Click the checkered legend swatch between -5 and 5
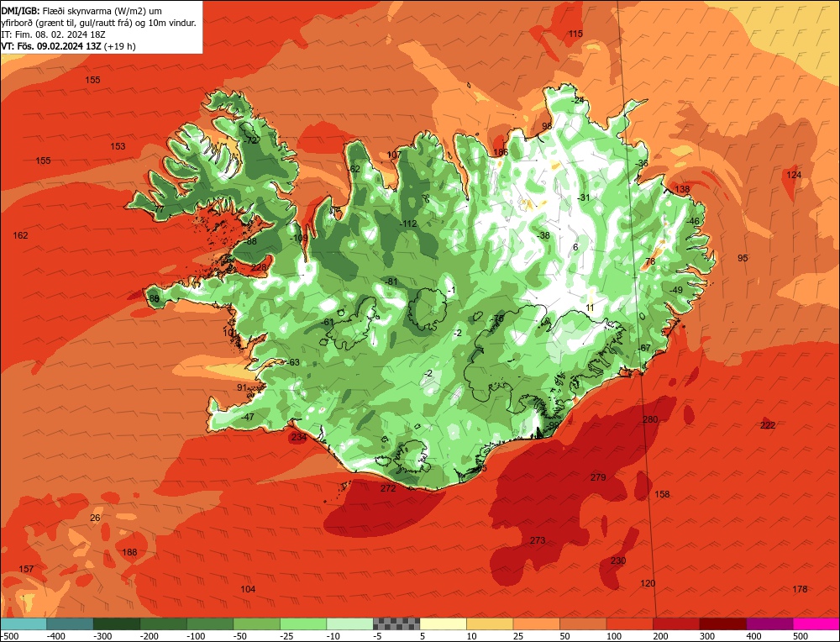Image resolution: width=840 pixels, height=642 pixels. click(396, 624)
